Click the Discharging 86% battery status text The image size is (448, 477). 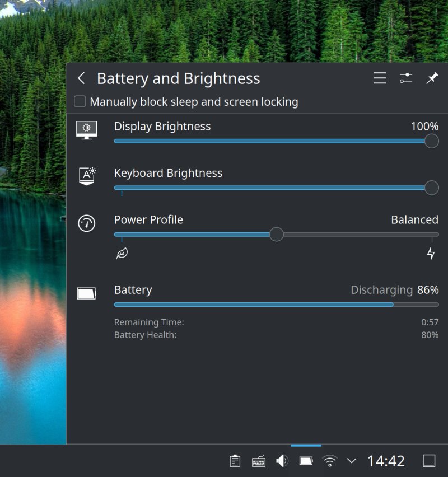click(x=394, y=290)
